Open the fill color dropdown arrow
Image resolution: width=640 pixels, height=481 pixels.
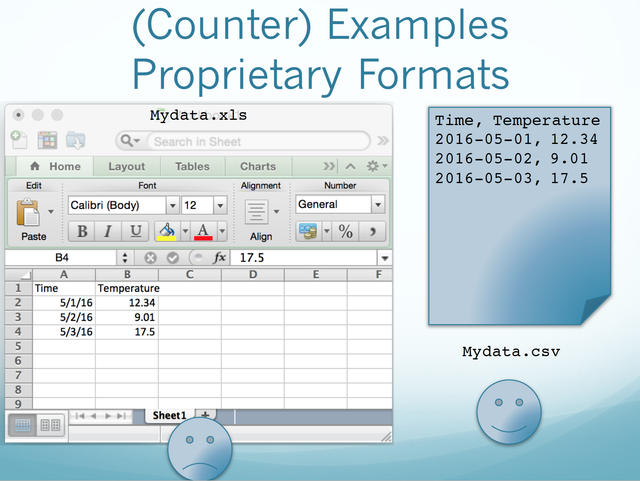click(185, 232)
